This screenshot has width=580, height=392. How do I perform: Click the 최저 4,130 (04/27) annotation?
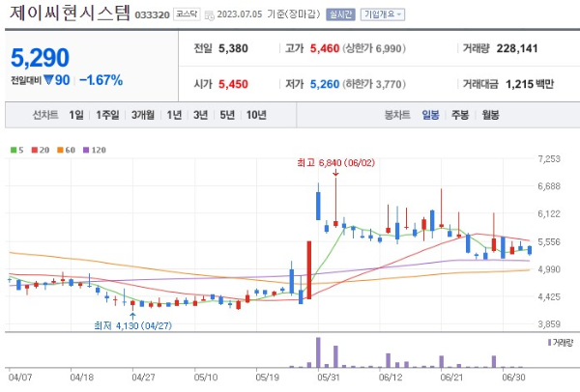[x=132, y=325]
